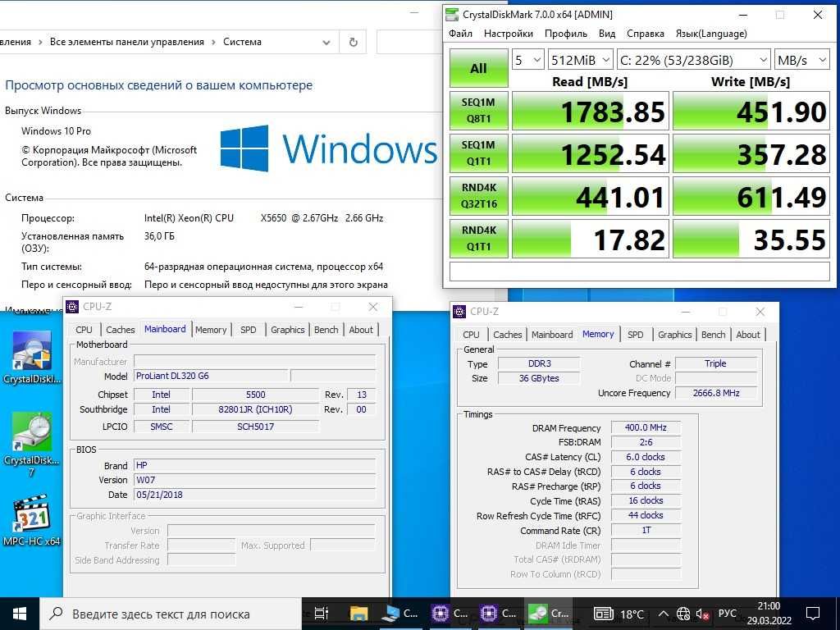Switch to CPU tab in Mainboard CPU-Z window
Screen dimensions: 840x630
(x=84, y=330)
